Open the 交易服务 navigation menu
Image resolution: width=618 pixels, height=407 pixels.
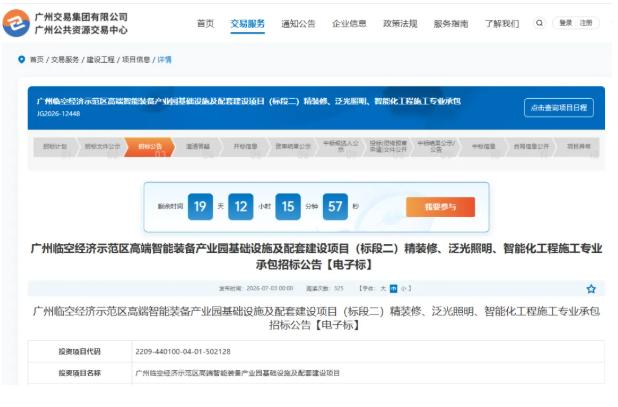(248, 24)
